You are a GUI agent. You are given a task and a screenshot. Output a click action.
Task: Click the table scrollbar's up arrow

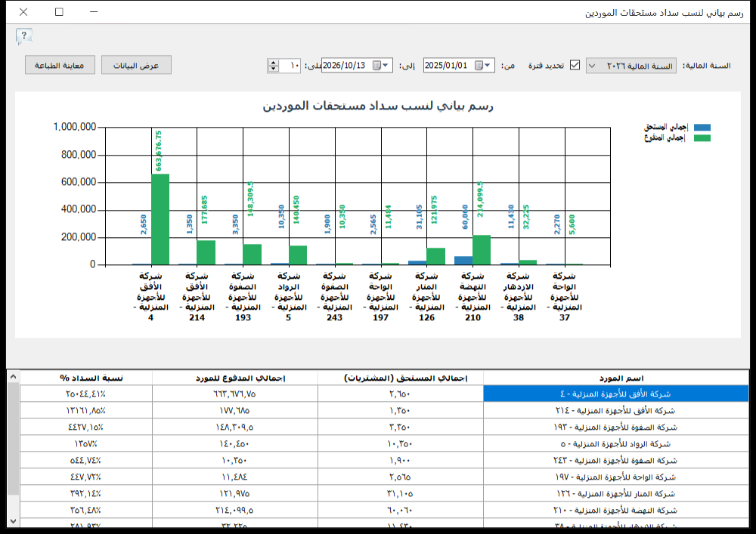13,377
